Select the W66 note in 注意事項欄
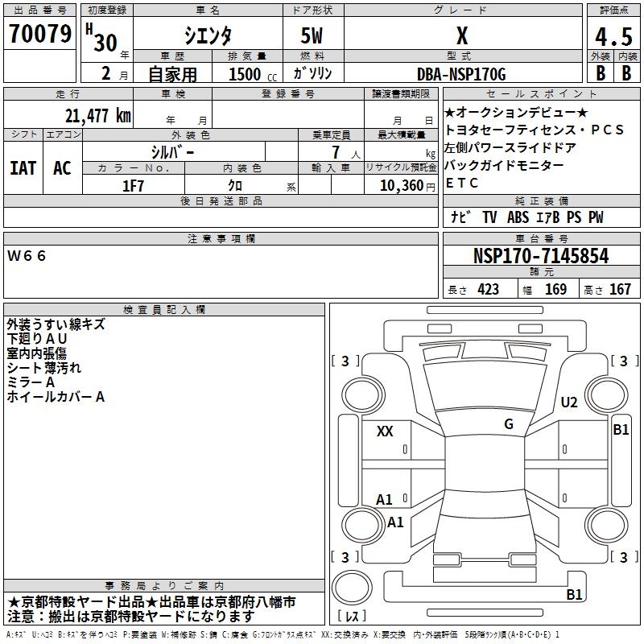The image size is (644, 644). 27,256
